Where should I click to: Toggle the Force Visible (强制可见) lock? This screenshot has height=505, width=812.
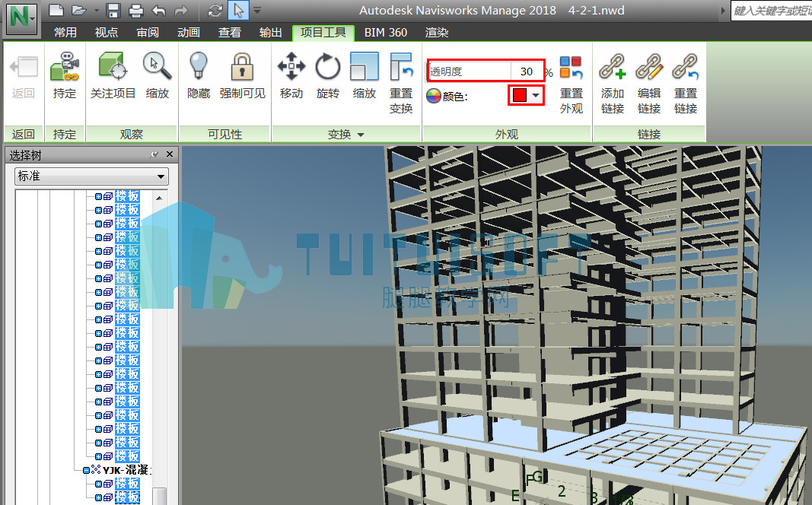coord(242,67)
